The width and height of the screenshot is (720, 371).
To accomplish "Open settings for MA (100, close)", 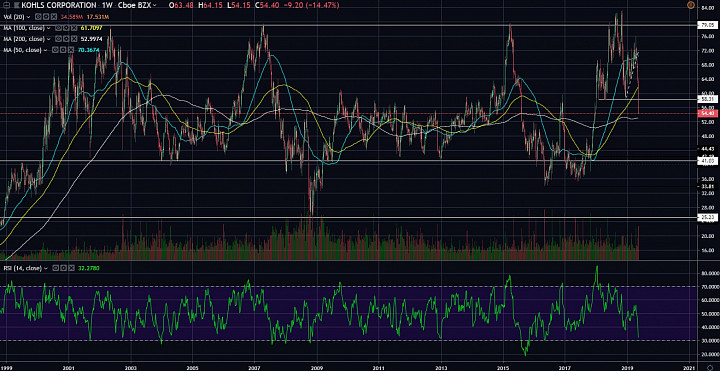I will 66,28.
